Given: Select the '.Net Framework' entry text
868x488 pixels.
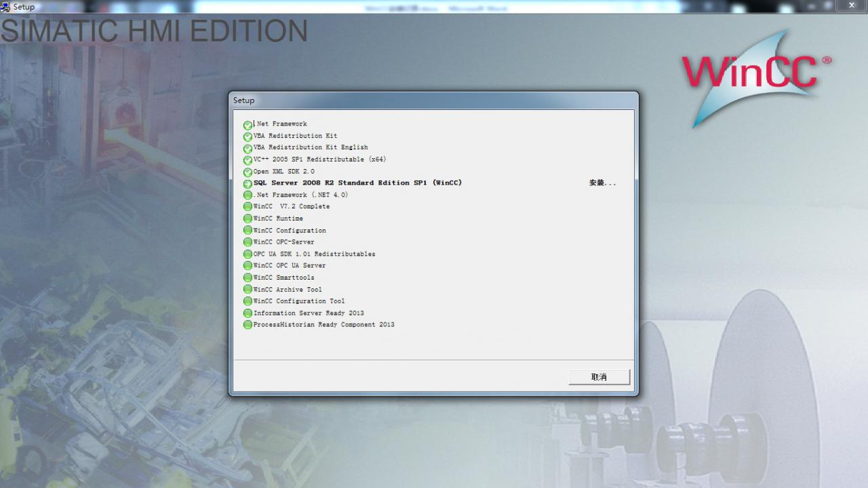Looking at the screenshot, I should [280, 124].
